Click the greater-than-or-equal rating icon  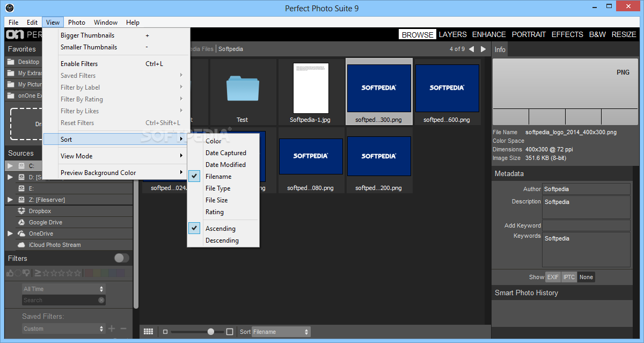38,273
